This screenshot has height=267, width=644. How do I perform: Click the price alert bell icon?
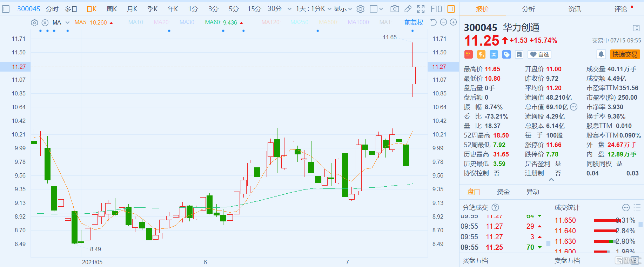tap(601, 54)
